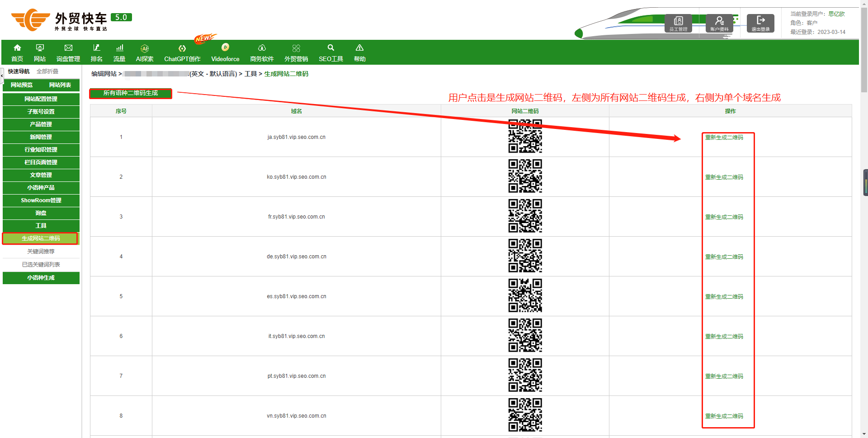Click the 退出登录 logout icon
This screenshot has height=438, width=868.
[x=760, y=23]
